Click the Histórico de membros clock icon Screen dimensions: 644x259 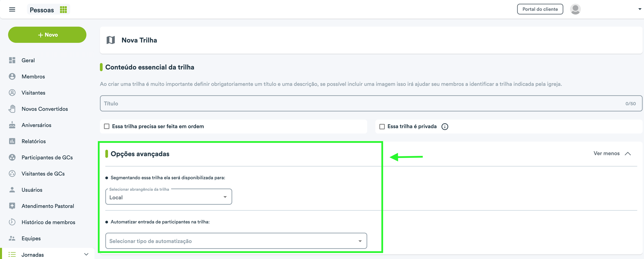click(12, 222)
